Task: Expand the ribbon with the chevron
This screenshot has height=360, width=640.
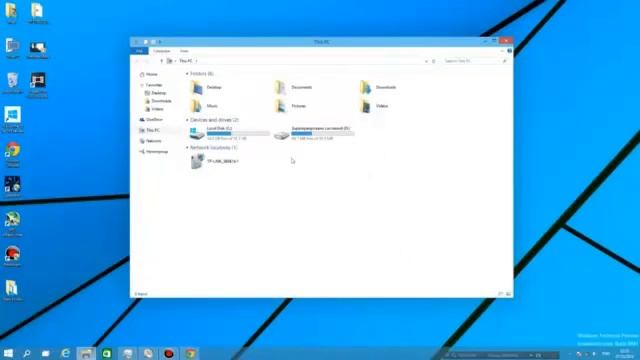Action: click(502, 51)
